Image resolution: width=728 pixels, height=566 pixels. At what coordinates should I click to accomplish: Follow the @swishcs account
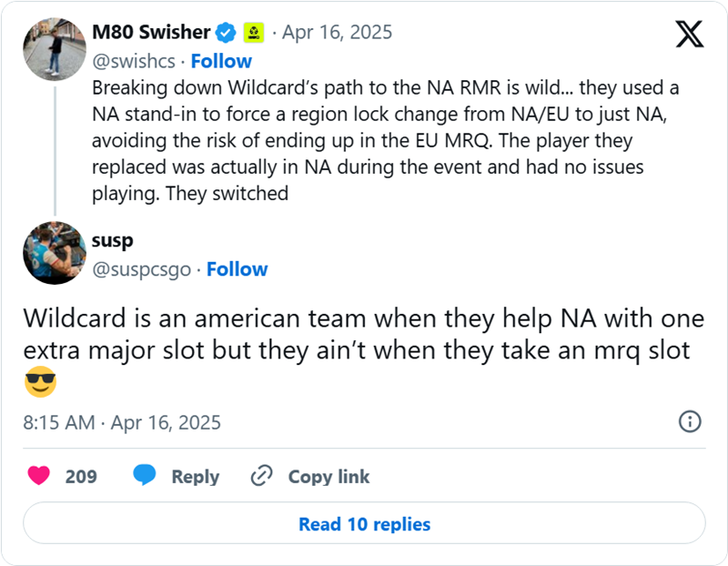(222, 61)
